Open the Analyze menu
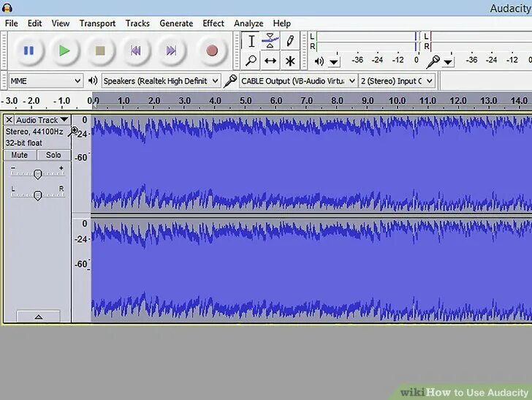Image resolution: width=532 pixels, height=400 pixels. (248, 23)
